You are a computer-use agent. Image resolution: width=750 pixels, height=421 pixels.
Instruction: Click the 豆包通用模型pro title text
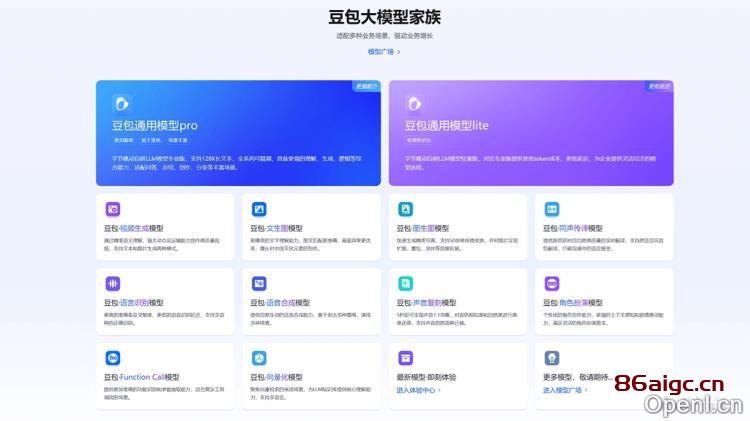click(154, 125)
